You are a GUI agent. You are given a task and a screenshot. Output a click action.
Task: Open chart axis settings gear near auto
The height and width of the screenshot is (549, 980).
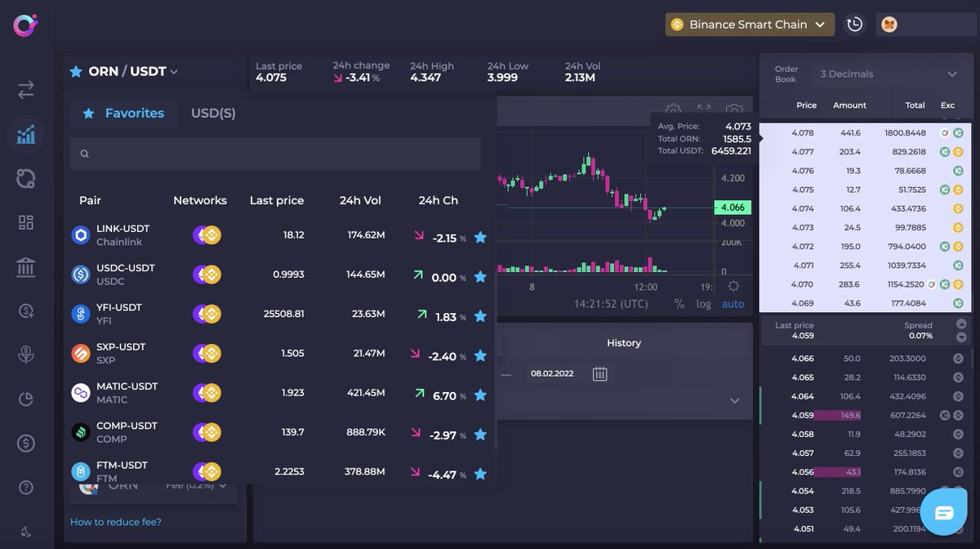(733, 286)
